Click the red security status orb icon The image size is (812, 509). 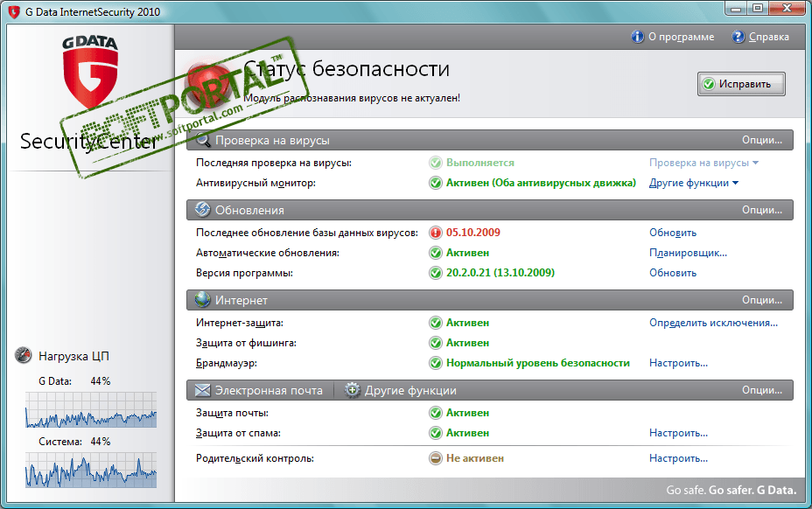[209, 84]
